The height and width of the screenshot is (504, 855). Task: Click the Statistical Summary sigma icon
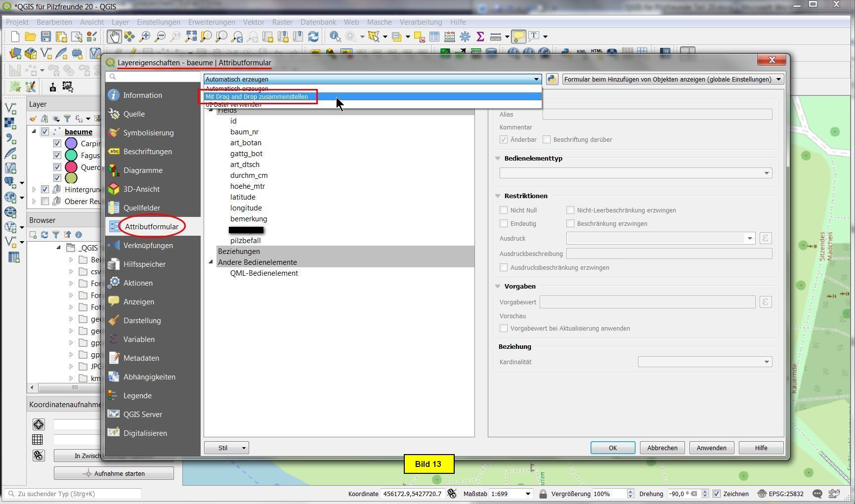480,37
